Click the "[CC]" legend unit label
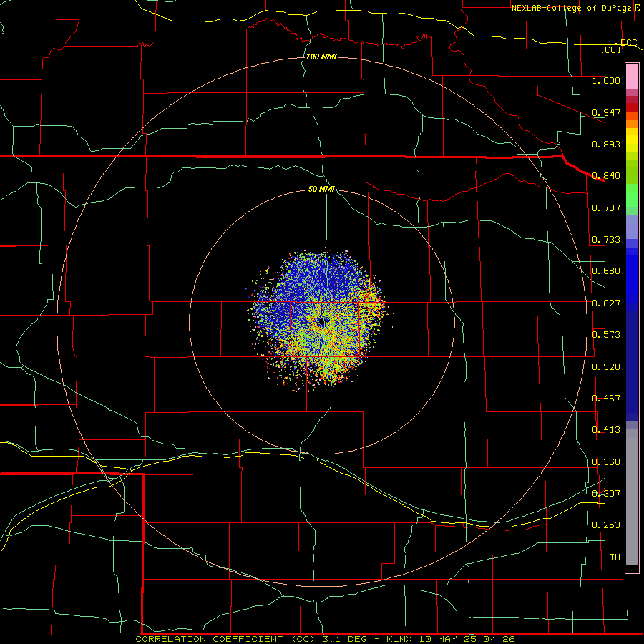The height and width of the screenshot is (644, 644). (x=611, y=49)
